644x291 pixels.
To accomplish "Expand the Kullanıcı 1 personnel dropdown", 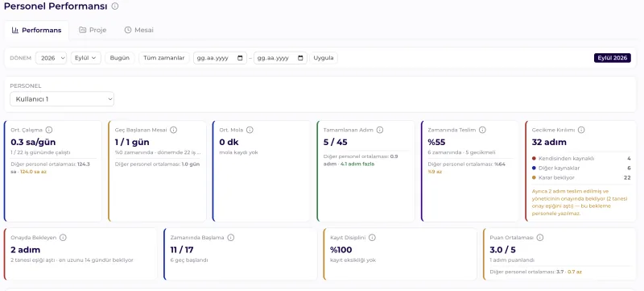I will tap(62, 99).
